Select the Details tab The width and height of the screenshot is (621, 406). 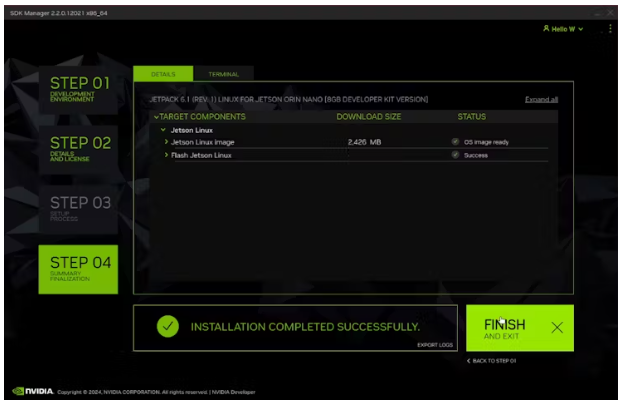163,75
